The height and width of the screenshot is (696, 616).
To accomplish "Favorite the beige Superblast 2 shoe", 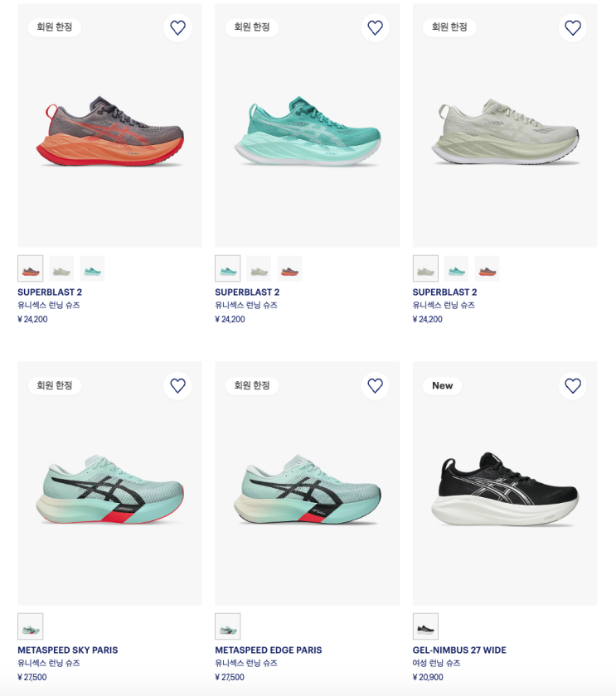I will [572, 28].
